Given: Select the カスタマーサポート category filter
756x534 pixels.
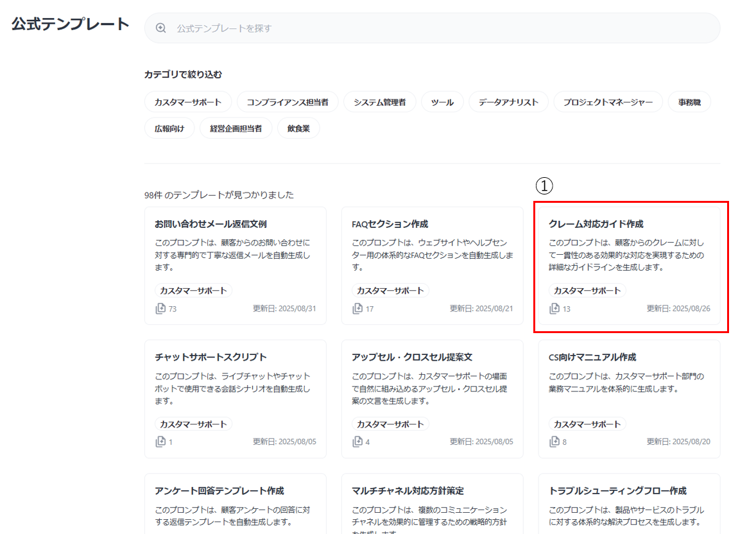Looking at the screenshot, I should 187,101.
